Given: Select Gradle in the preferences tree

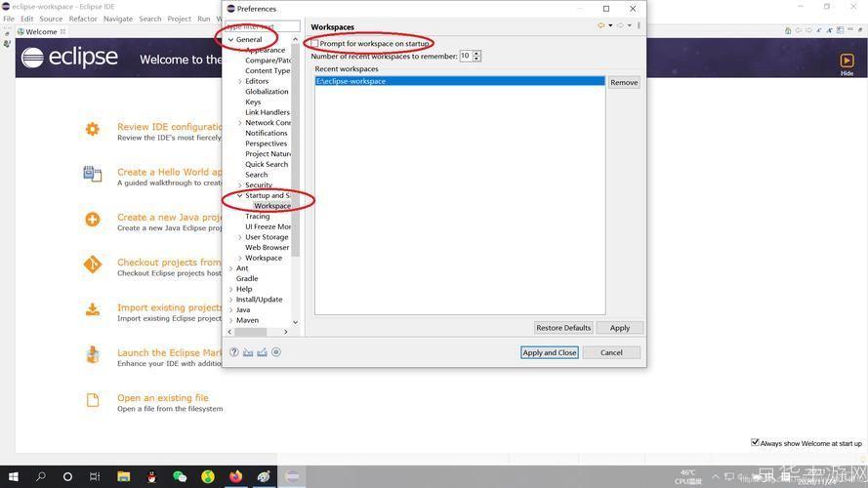Looking at the screenshot, I should click(247, 278).
